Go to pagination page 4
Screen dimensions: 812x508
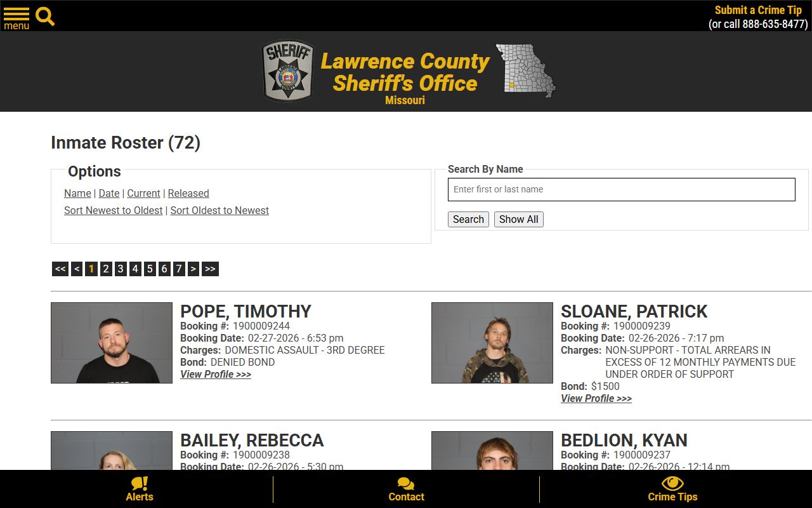(135, 269)
